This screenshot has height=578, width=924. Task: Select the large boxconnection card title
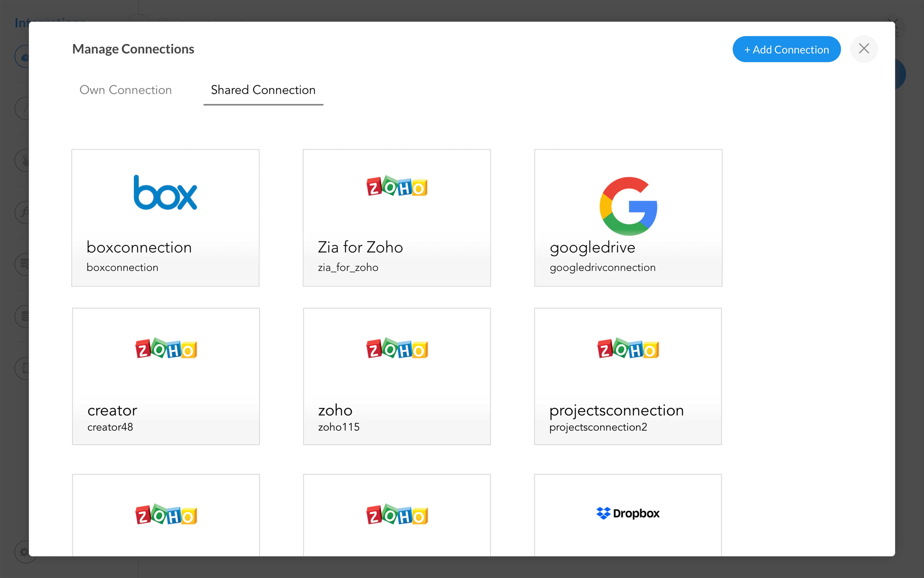139,247
